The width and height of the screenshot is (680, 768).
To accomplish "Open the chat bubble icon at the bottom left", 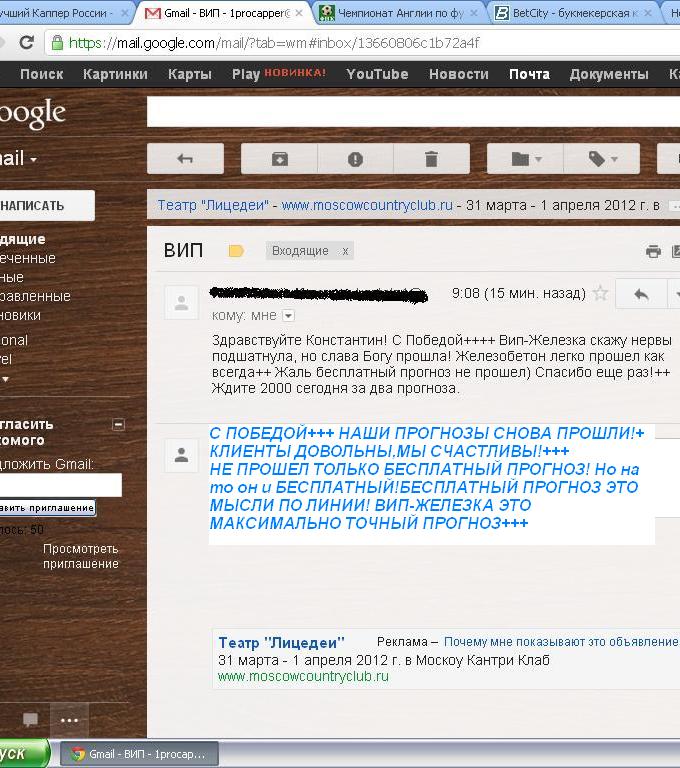I will coord(30,720).
